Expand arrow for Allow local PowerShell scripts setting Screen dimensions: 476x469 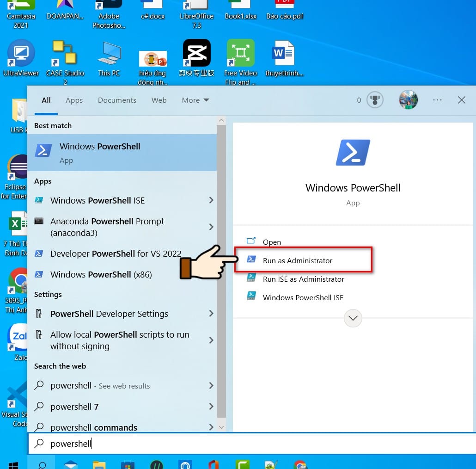(x=211, y=340)
